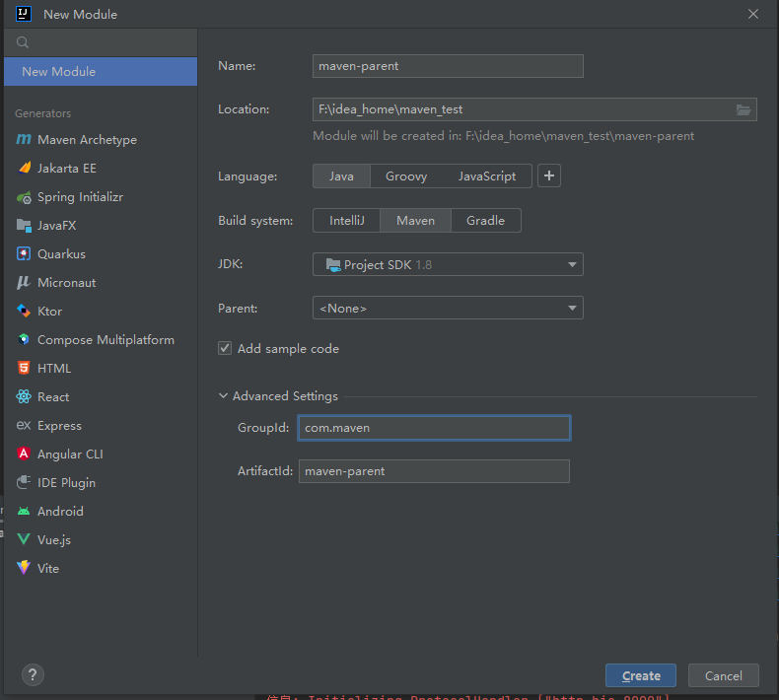The height and width of the screenshot is (700, 779).
Task: Click the Create button
Action: [640, 675]
